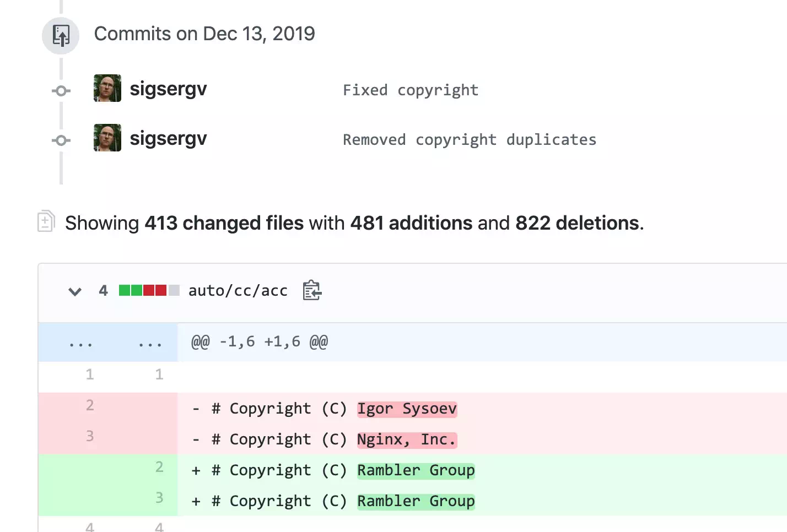Viewport: 787px width, 532px height.
Task: Click the right-side ellipsis expand lines control
Action: coord(150,343)
